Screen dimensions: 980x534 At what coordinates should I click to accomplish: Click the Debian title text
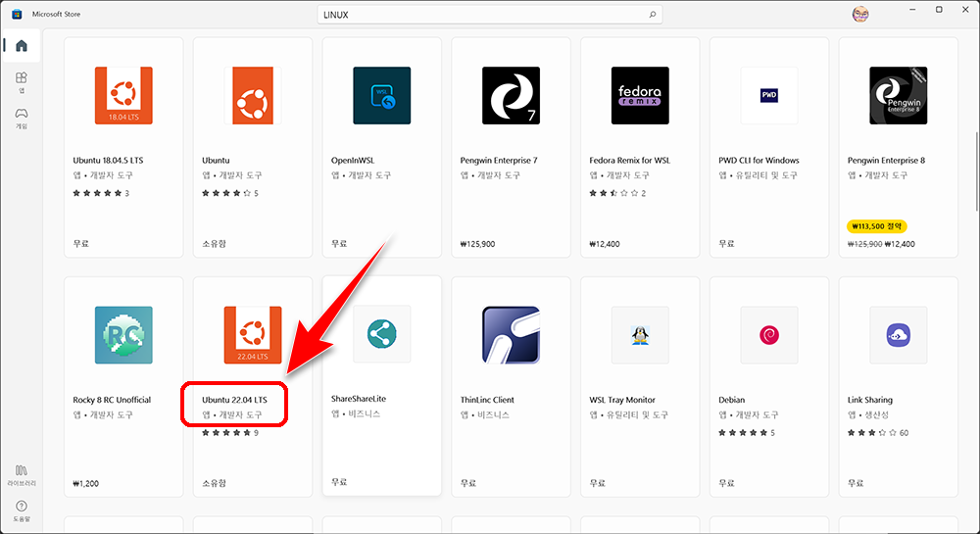731,400
